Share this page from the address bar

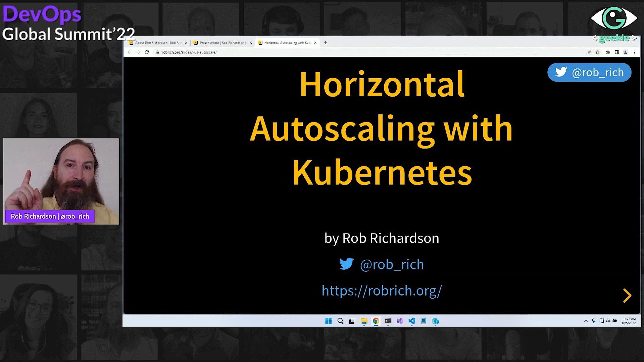pyautogui.click(x=588, y=52)
